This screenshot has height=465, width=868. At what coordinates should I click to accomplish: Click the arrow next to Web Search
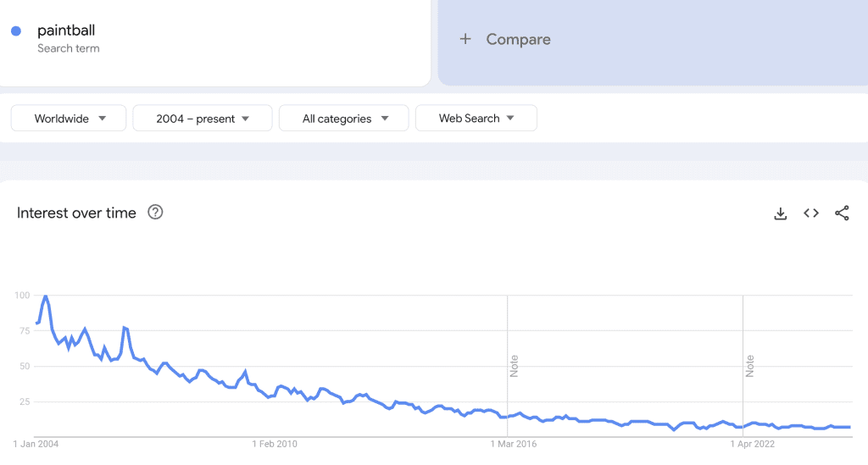(x=510, y=119)
